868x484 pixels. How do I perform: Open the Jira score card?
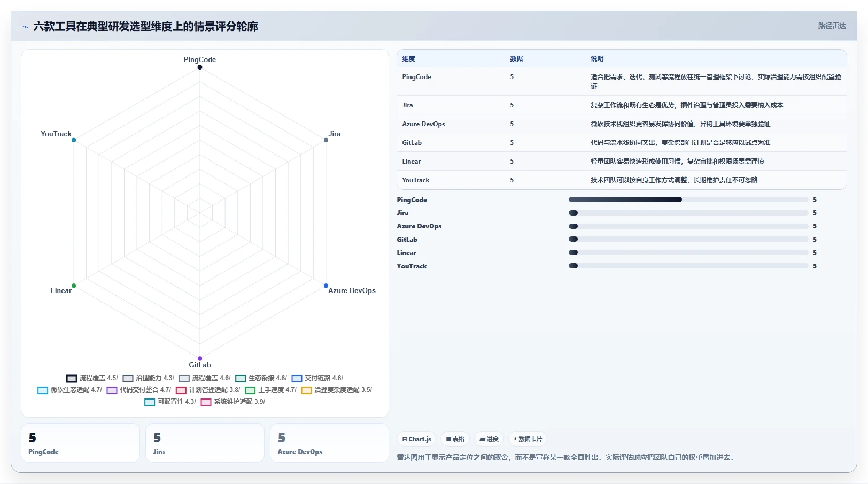(x=205, y=443)
